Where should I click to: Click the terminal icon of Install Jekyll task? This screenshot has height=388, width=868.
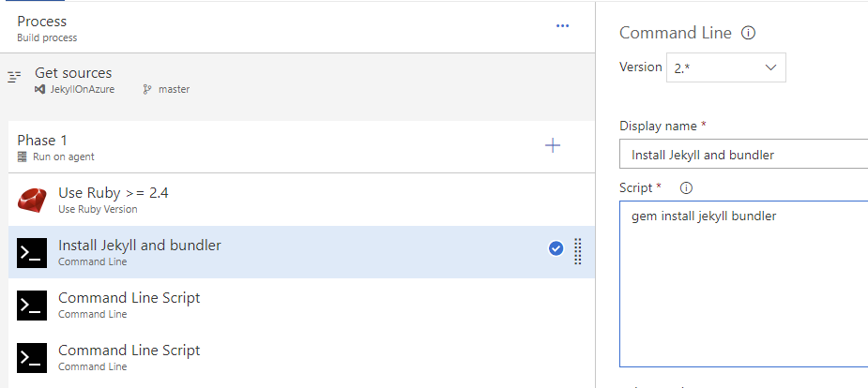pos(32,253)
